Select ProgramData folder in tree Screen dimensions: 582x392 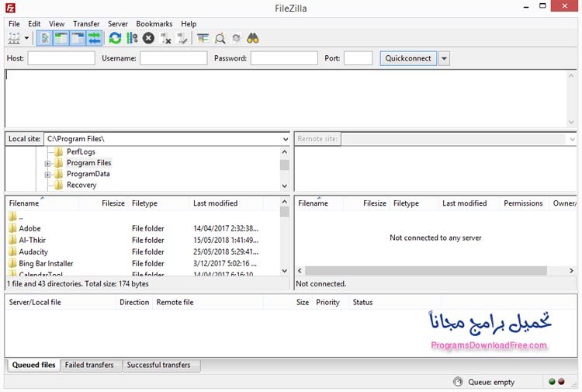click(88, 174)
